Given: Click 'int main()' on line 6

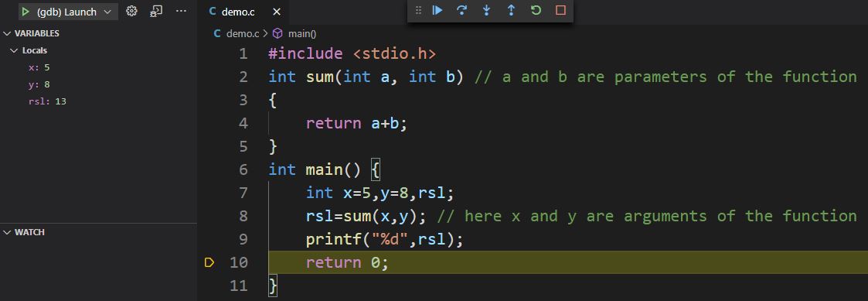Looking at the screenshot, I should click(315, 169).
